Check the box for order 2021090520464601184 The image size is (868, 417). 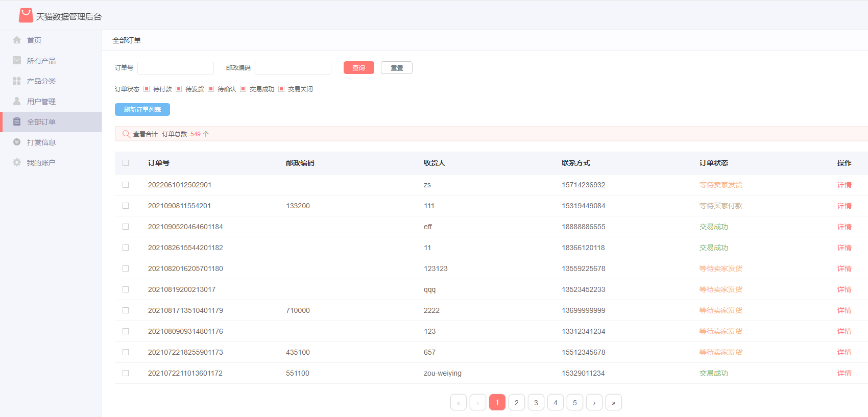click(x=126, y=227)
